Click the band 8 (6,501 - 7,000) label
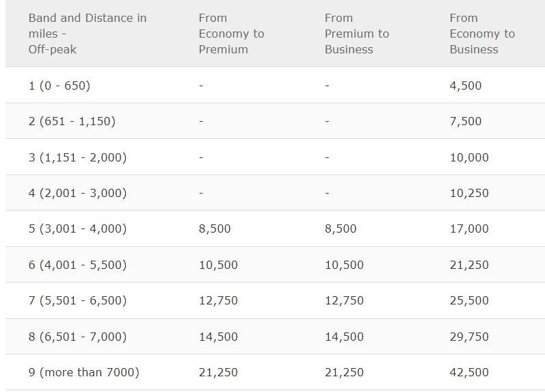545x392 pixels. point(77,337)
